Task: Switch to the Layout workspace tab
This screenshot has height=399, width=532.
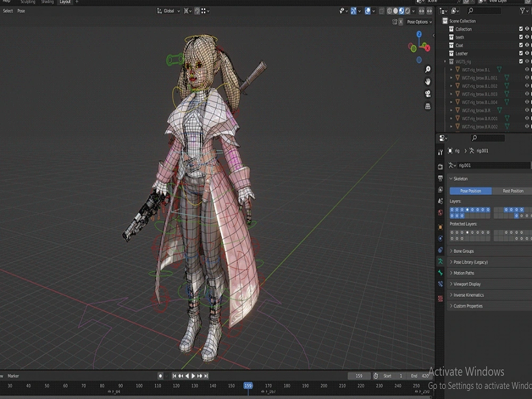Action: 65,2
